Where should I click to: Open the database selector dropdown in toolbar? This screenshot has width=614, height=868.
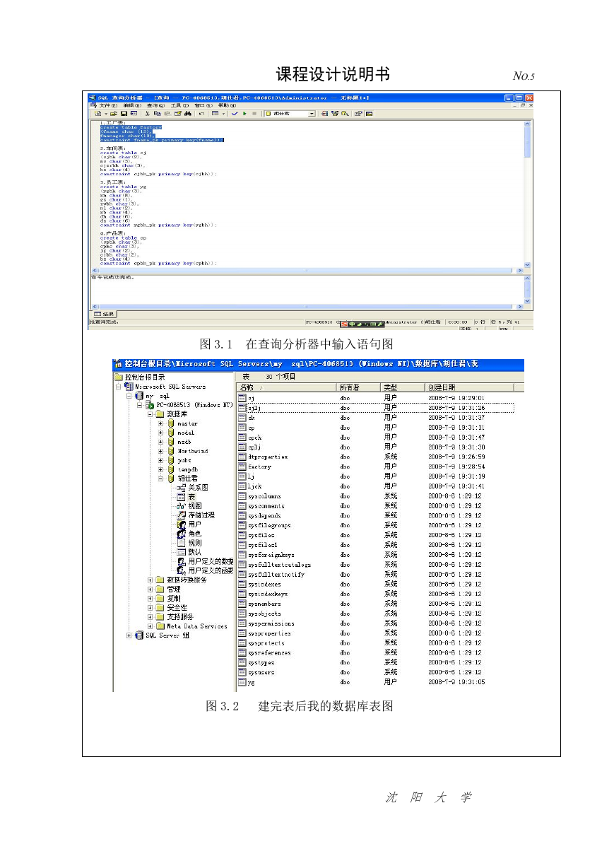312,113
